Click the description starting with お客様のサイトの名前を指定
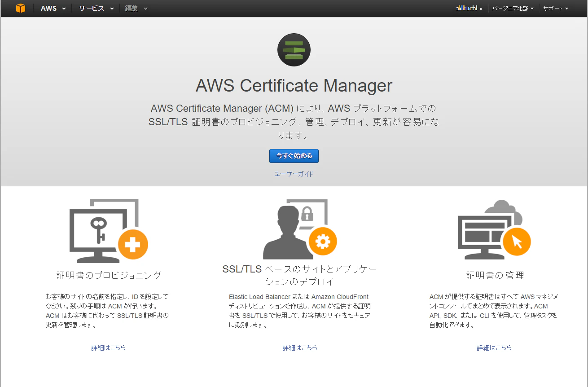This screenshot has width=588, height=387. coord(107,311)
